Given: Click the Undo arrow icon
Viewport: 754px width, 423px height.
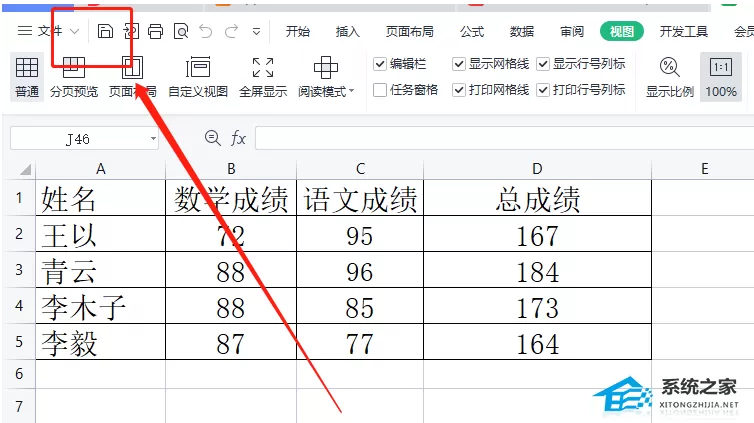Looking at the screenshot, I should pos(206,31).
